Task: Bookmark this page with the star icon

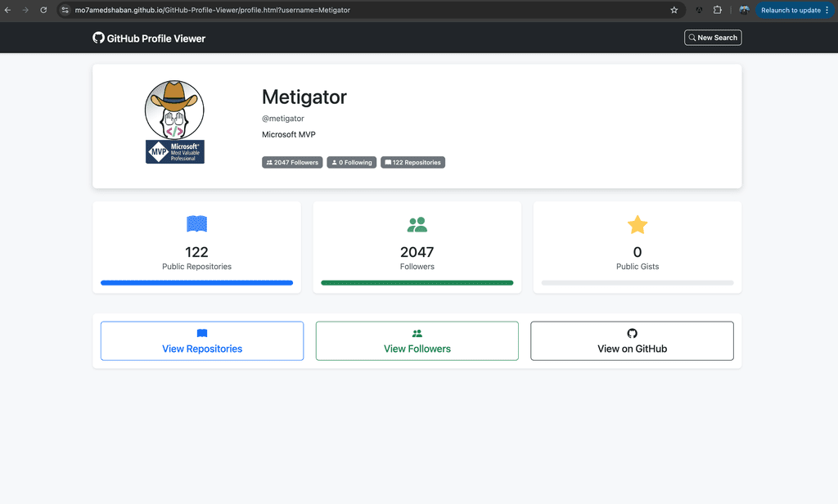Action: (674, 10)
